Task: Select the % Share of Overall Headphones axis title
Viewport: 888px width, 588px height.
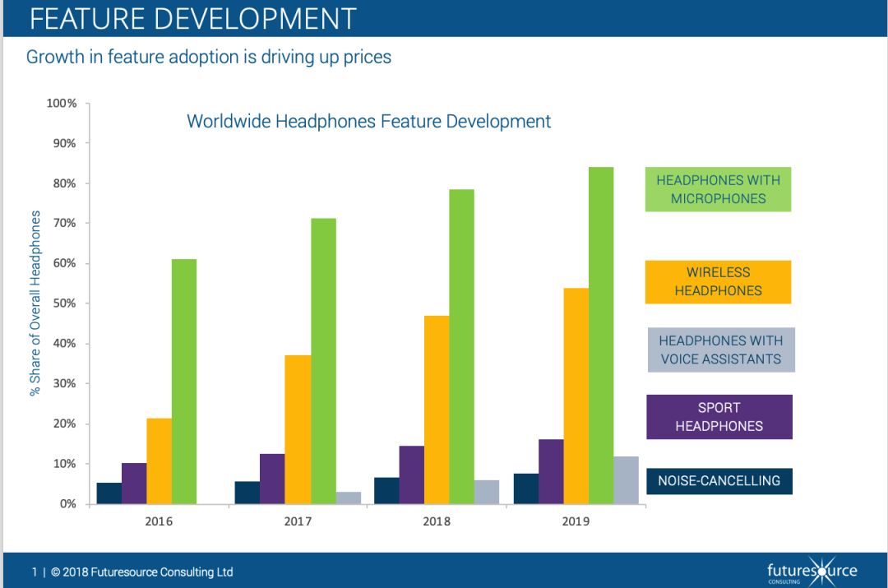Action: [35, 303]
